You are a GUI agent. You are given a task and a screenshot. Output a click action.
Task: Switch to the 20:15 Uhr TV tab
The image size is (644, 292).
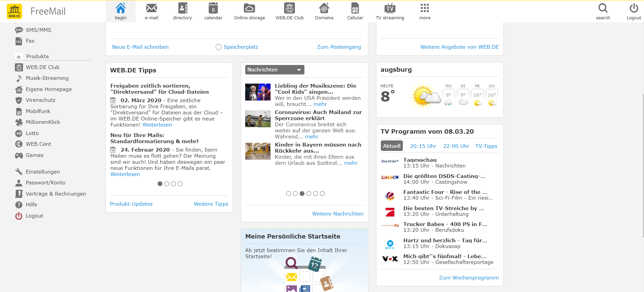(423, 146)
